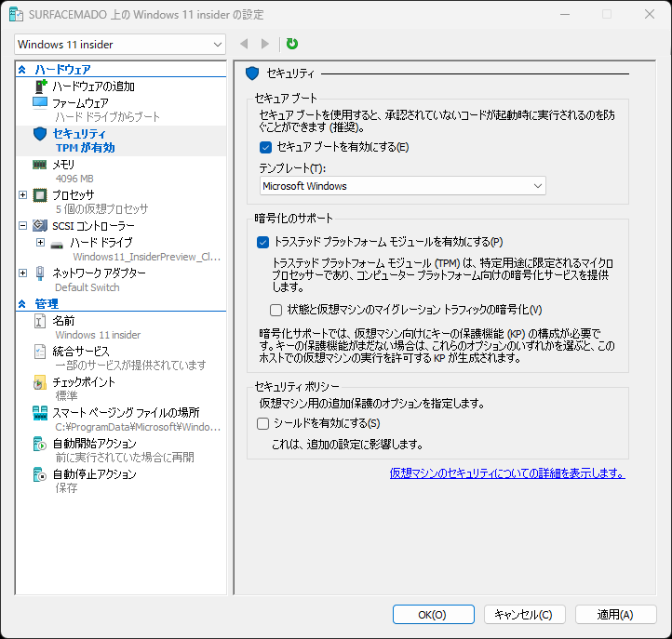Screen dimensions: 672x639
Task: Click the キャンセル(C) button
Action: [525, 615]
